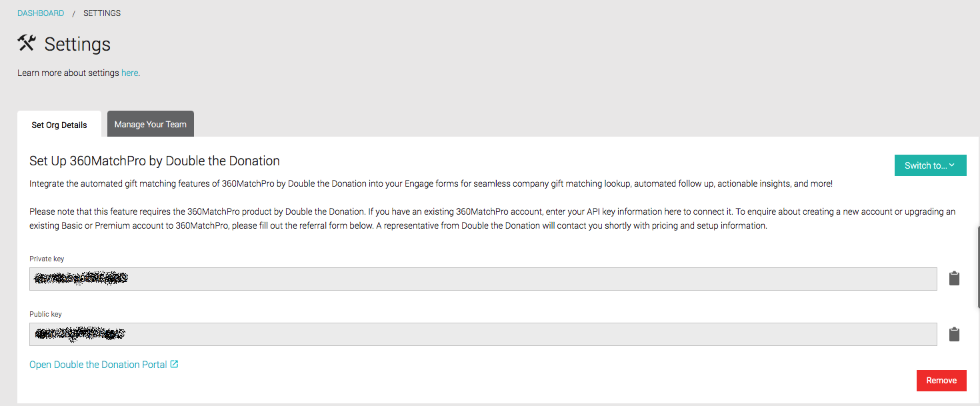980x406 pixels.
Task: Copy the Public key to clipboard
Action: pyautogui.click(x=954, y=334)
